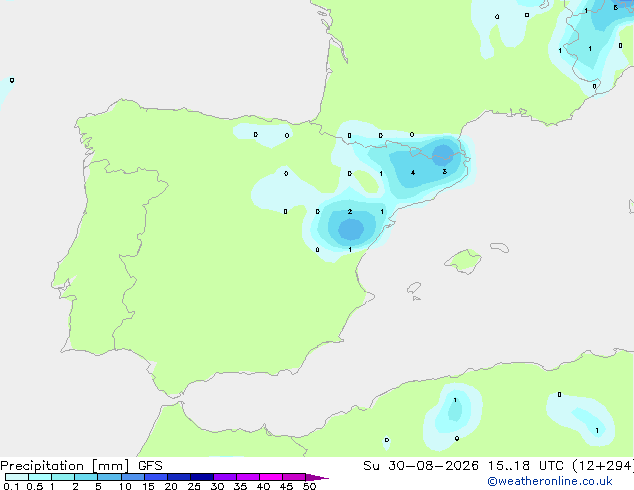The width and height of the screenshot is (634, 490).
Task: Click the "30" legend scale label
Action: (x=217, y=486)
